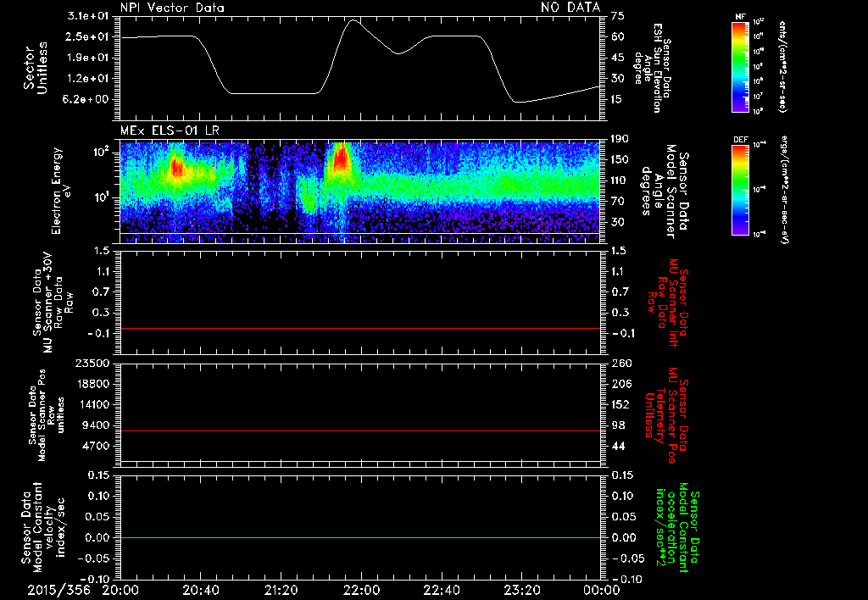The image size is (868, 600).
Task: Click the 'ergs/(cm**2-sr-sec-eV)' colorbar unit label
Action: tap(785, 190)
